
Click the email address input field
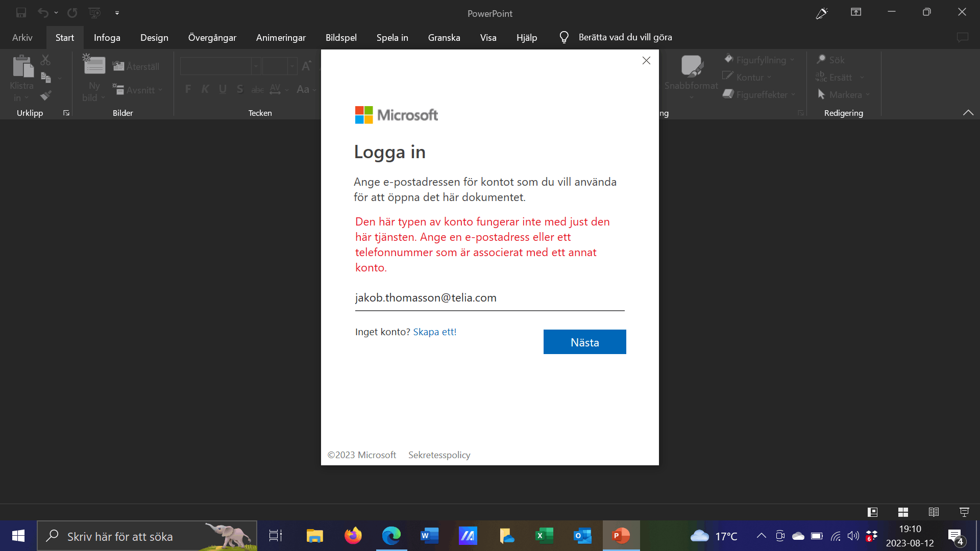click(x=489, y=298)
